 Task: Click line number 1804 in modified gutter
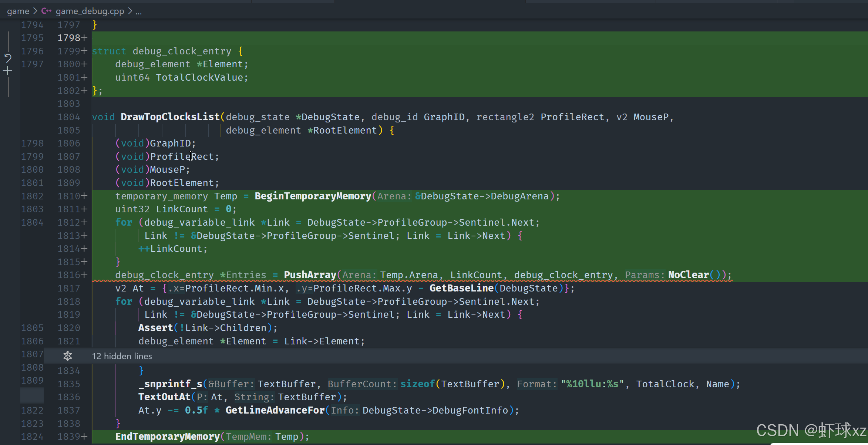click(68, 117)
